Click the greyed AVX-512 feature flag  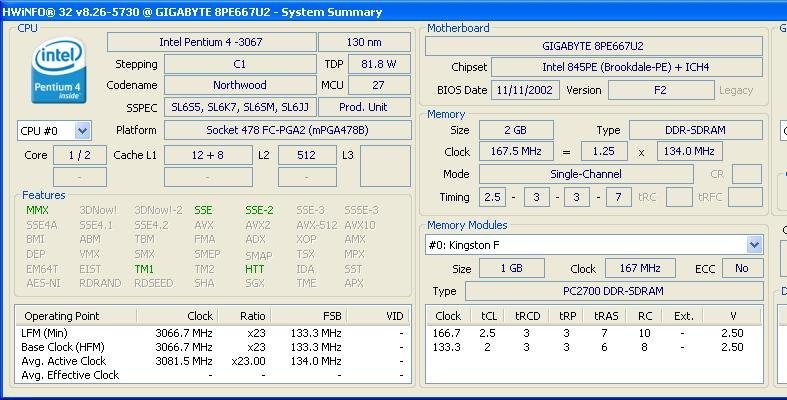(317, 225)
